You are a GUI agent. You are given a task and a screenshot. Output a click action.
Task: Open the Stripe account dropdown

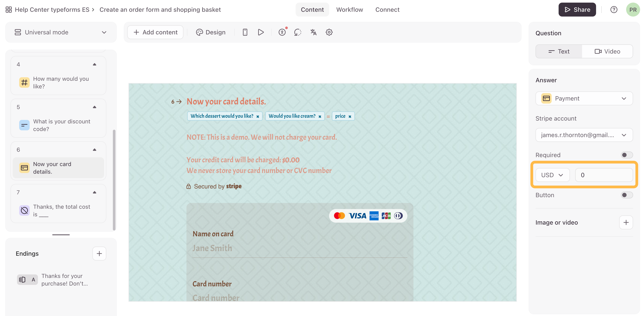pos(584,135)
